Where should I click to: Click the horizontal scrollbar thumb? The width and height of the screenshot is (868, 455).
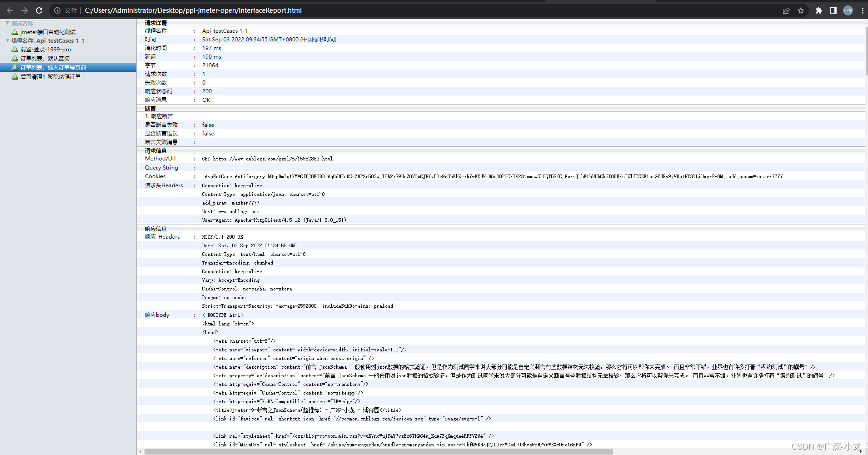pyautogui.click(x=378, y=451)
